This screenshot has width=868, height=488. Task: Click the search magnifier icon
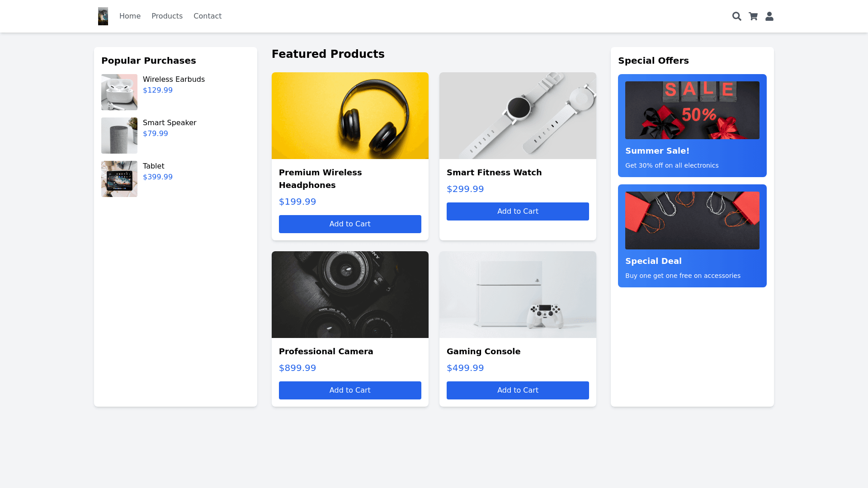(736, 16)
